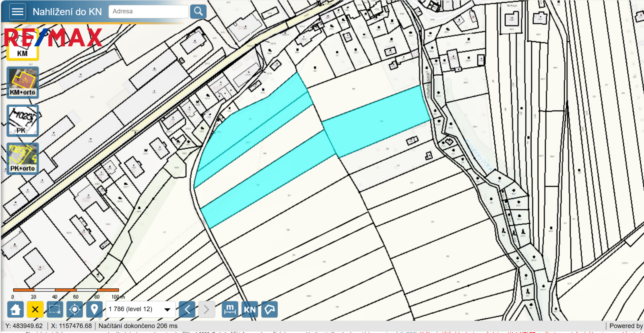Click the polygon tag icon in toolbar
Image resolution: width=644 pixels, height=333 pixels.
[269, 309]
